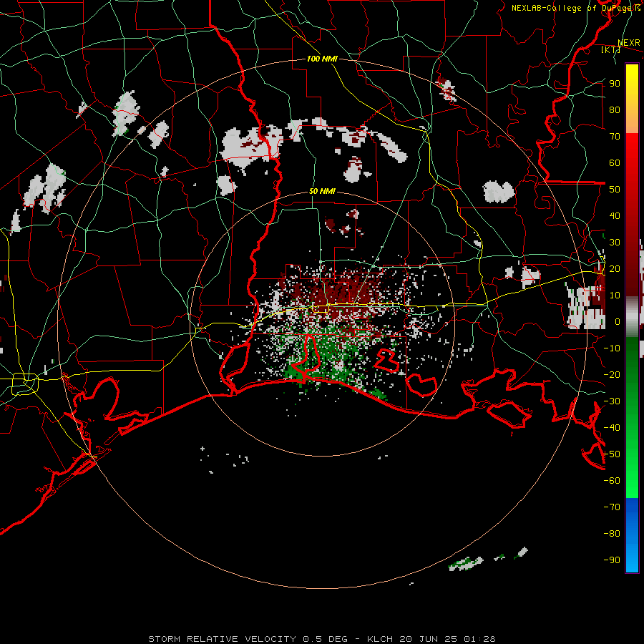Click the -40 value on velocity scale
Viewport: 644px width, 644px height.
[x=612, y=428]
